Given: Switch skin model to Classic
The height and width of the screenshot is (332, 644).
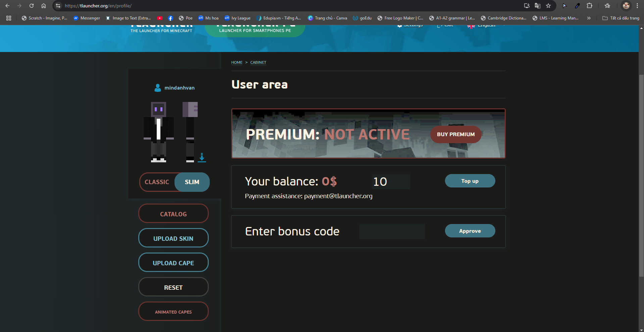Looking at the screenshot, I should (x=157, y=182).
